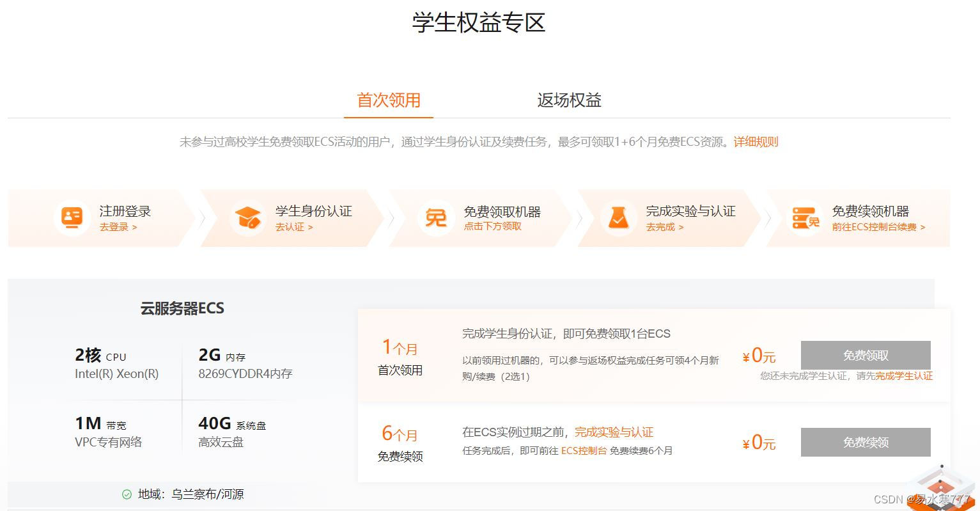Click the 免费领取机器 step title
The height and width of the screenshot is (511, 980).
[502, 211]
